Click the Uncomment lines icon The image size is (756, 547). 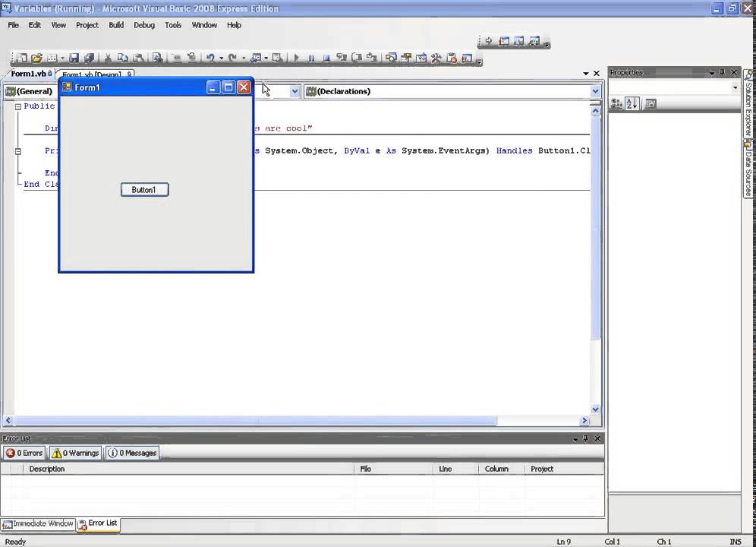(191, 58)
